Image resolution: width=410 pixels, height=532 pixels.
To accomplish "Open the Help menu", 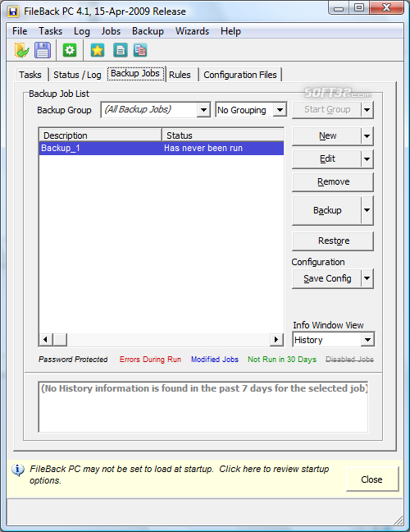I will 230,31.
